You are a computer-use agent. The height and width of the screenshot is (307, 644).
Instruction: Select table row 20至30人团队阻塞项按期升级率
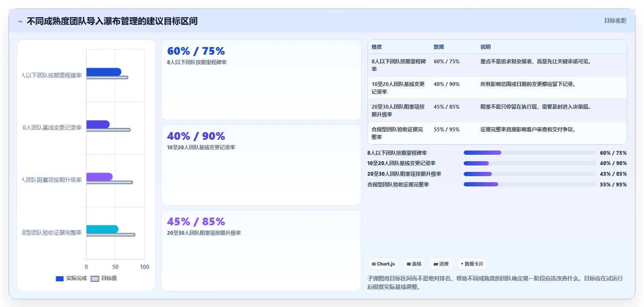[497, 110]
